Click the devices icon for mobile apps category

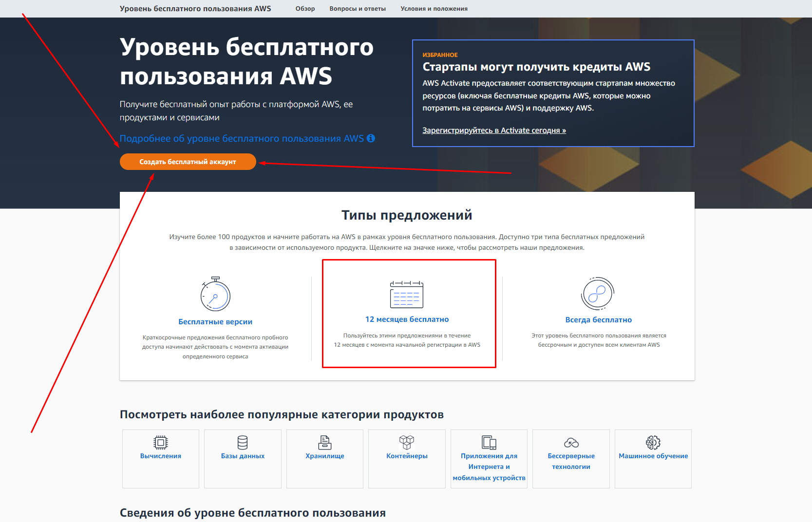click(489, 442)
